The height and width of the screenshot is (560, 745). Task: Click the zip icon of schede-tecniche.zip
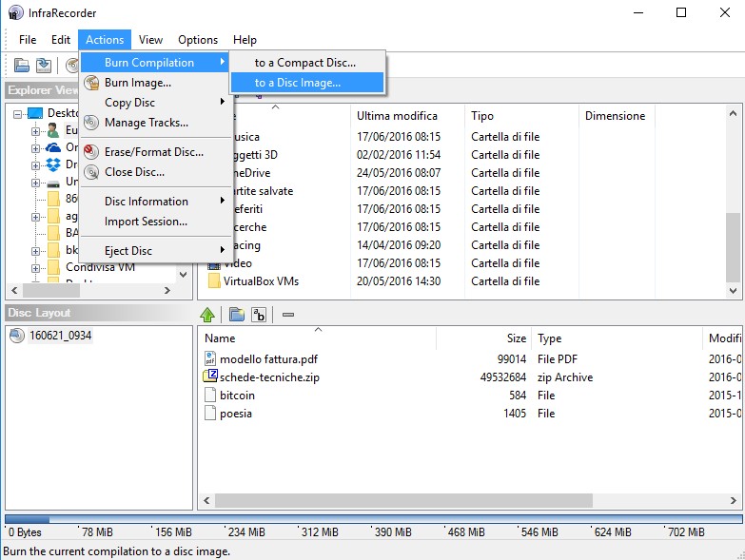tap(210, 377)
